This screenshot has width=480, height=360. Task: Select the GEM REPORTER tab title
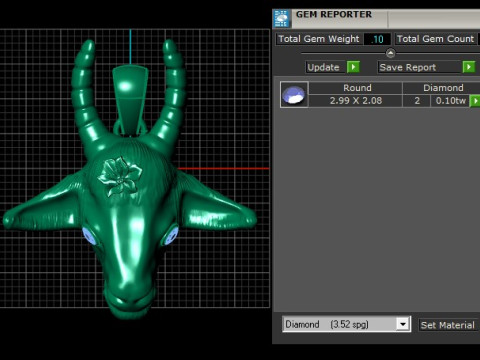334,14
